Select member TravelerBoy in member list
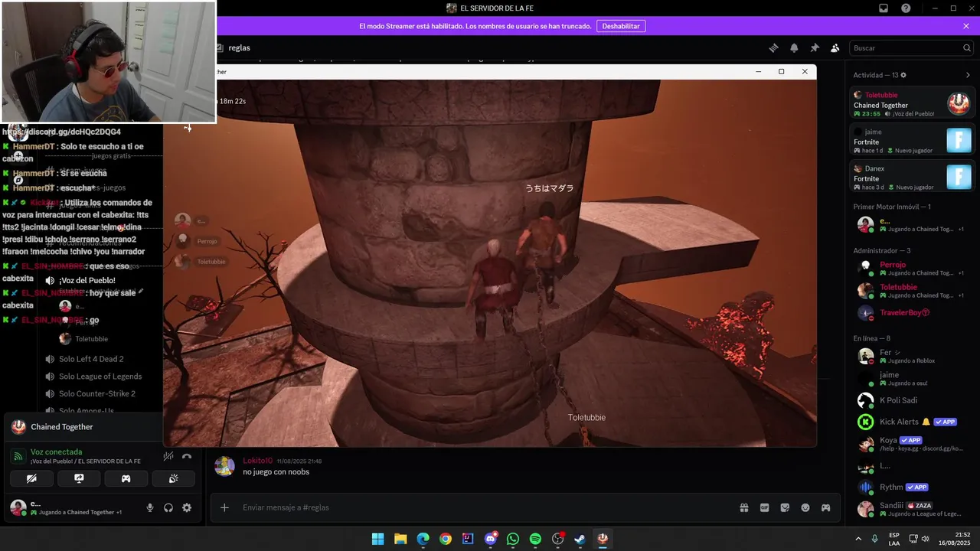Screen dimensions: 980x551 (x=913, y=313)
